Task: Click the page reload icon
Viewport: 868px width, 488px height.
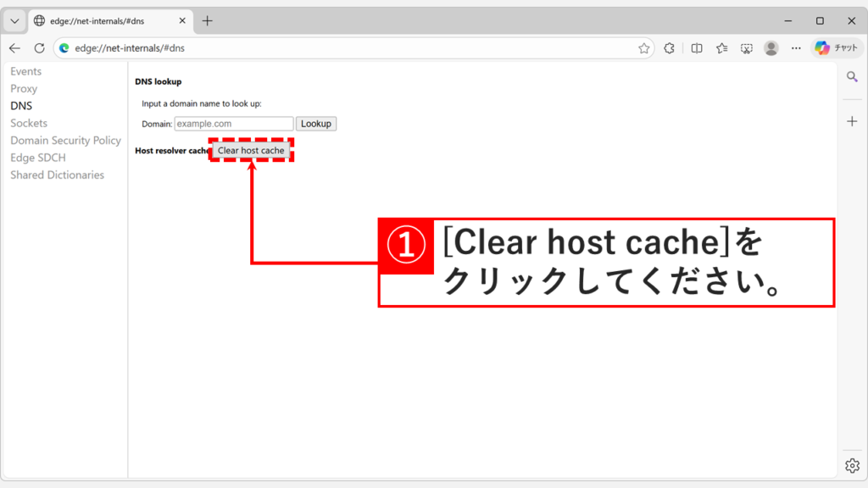Action: pos(39,48)
